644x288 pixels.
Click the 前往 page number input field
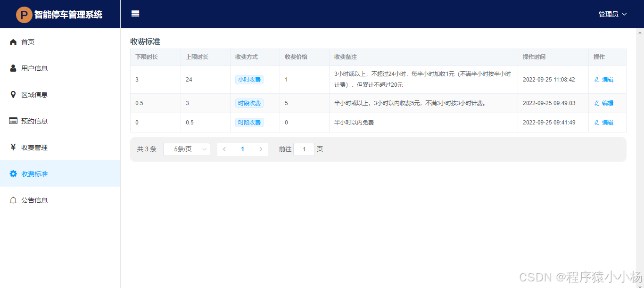pyautogui.click(x=304, y=149)
